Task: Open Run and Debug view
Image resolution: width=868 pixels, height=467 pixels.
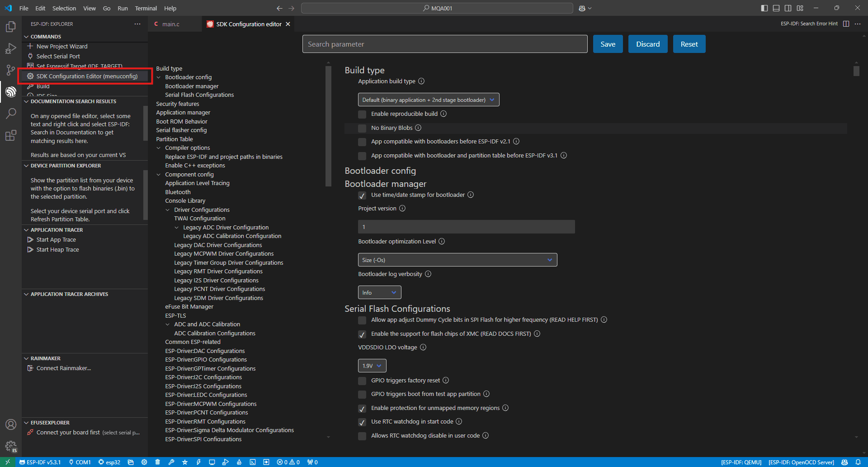Action: 11,48
